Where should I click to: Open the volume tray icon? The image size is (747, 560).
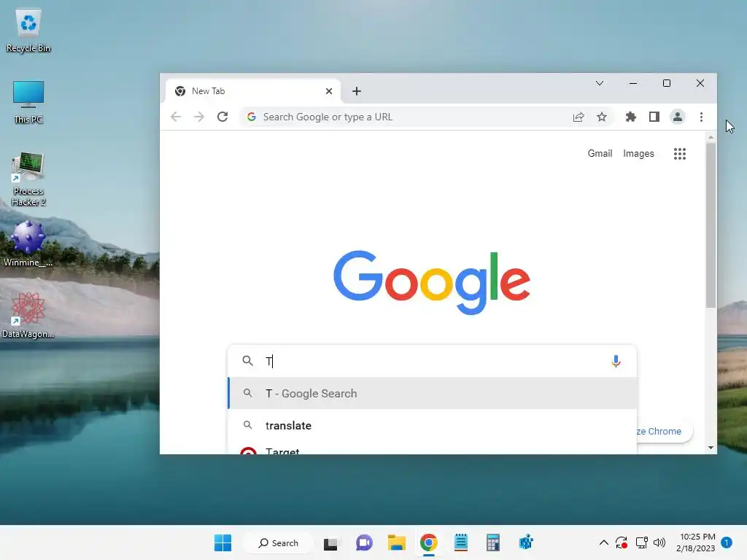(659, 542)
